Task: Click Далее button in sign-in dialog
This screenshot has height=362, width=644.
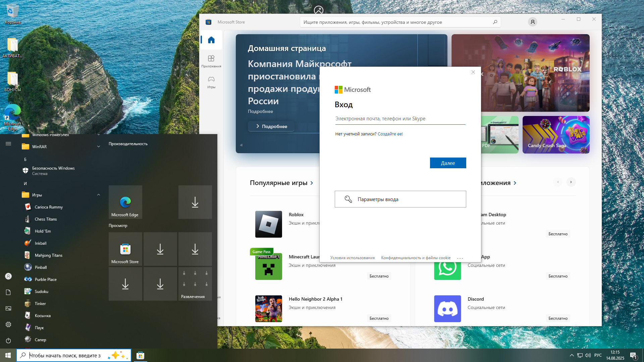Action: [448, 163]
